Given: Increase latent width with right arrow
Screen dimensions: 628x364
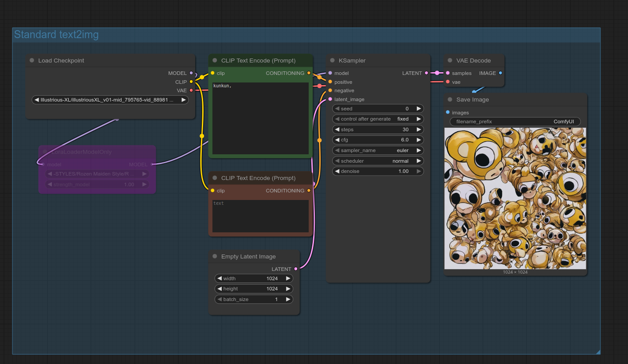Looking at the screenshot, I should coord(288,278).
